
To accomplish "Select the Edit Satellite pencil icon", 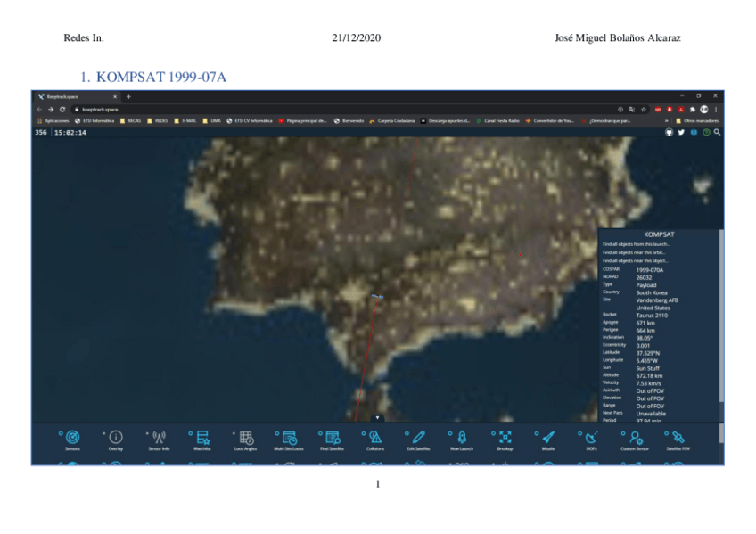I will (x=419, y=436).
